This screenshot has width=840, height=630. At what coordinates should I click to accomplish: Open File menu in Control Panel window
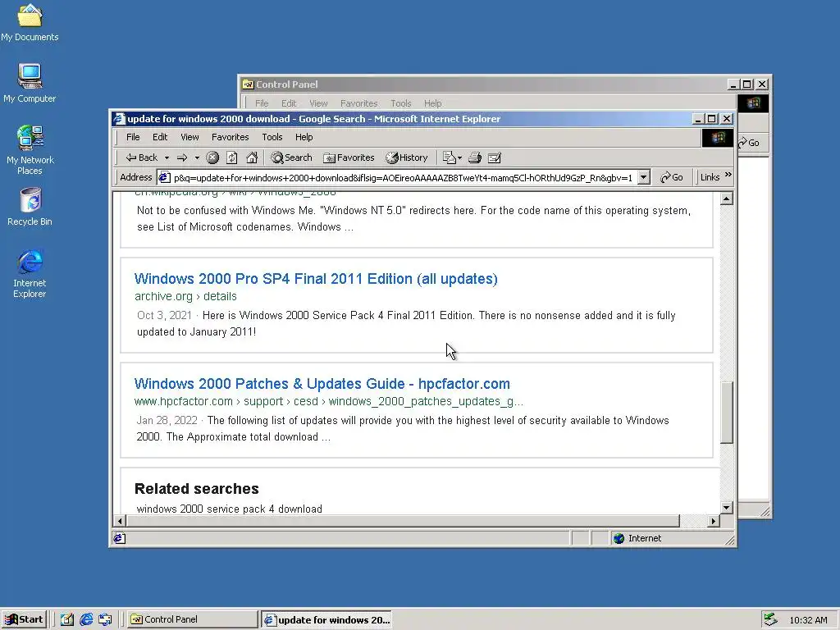262,103
